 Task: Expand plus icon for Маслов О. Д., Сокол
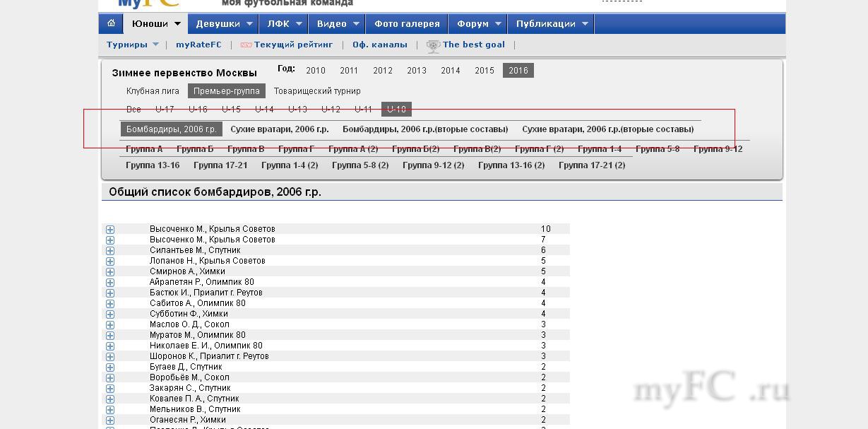110,324
